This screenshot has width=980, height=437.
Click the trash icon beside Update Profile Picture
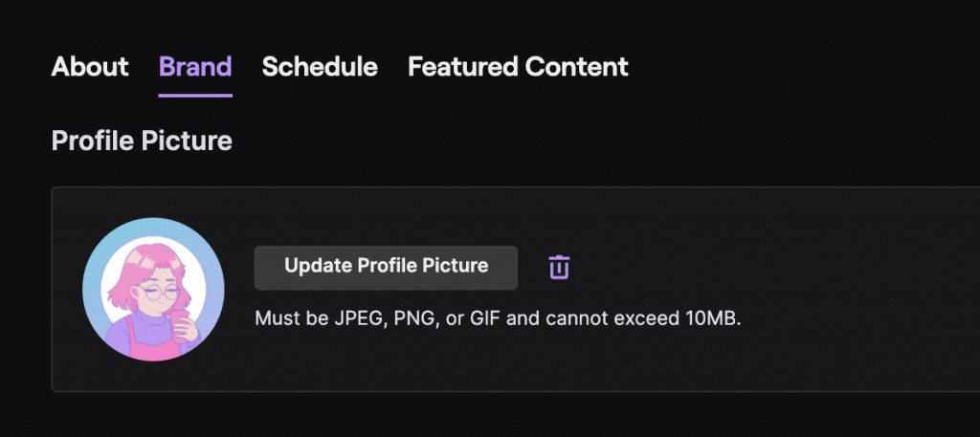click(559, 267)
